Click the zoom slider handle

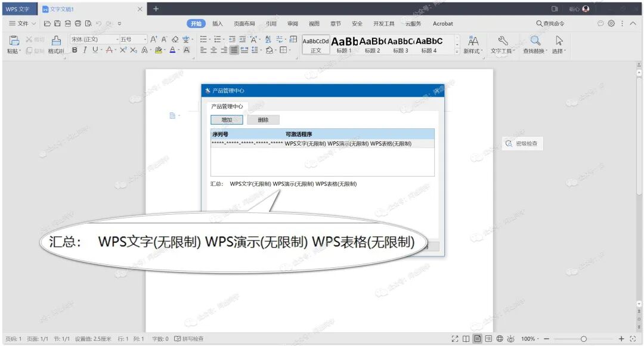click(584, 339)
